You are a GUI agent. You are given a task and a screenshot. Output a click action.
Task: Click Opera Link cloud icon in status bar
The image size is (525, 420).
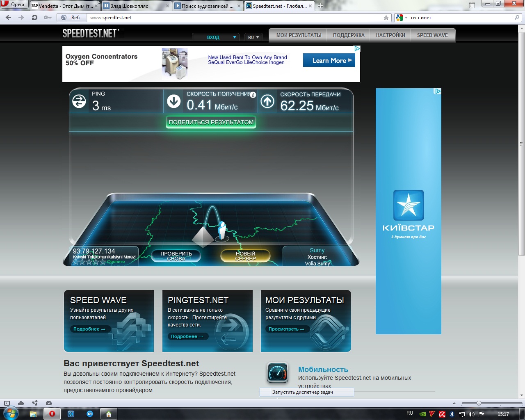21,403
